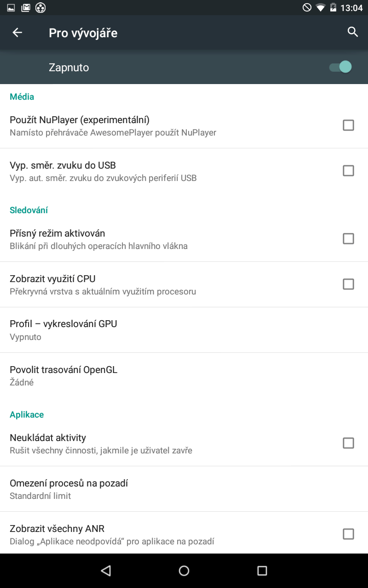Tick Zobrazit všechny ANR checkbox
The height and width of the screenshot is (588, 368).
pyautogui.click(x=349, y=534)
